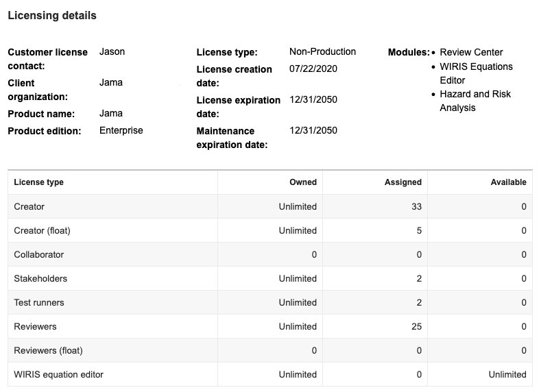Click the Reviewers owned value Unlimited

coord(298,327)
